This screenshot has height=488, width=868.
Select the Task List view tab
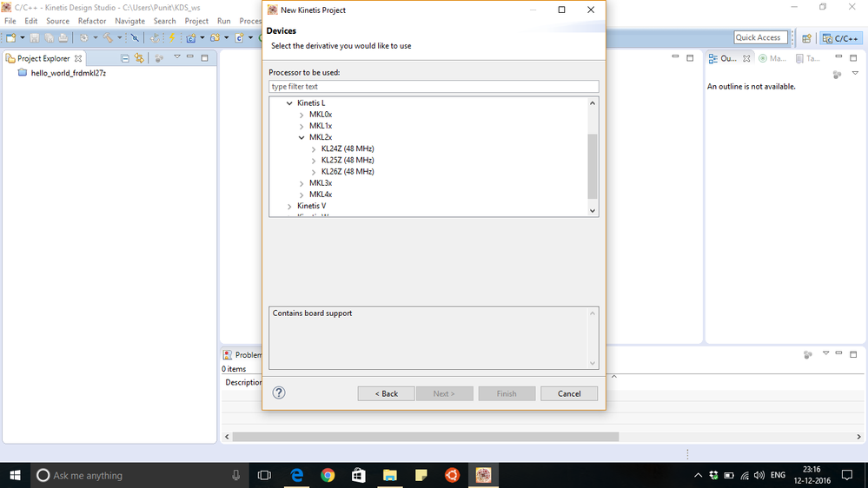point(808,58)
